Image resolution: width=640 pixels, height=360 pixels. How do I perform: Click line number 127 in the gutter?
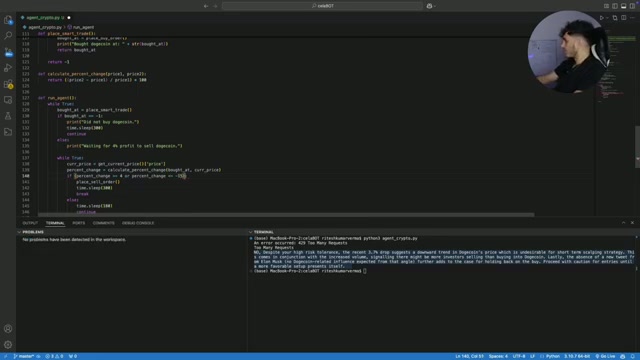click(26, 98)
